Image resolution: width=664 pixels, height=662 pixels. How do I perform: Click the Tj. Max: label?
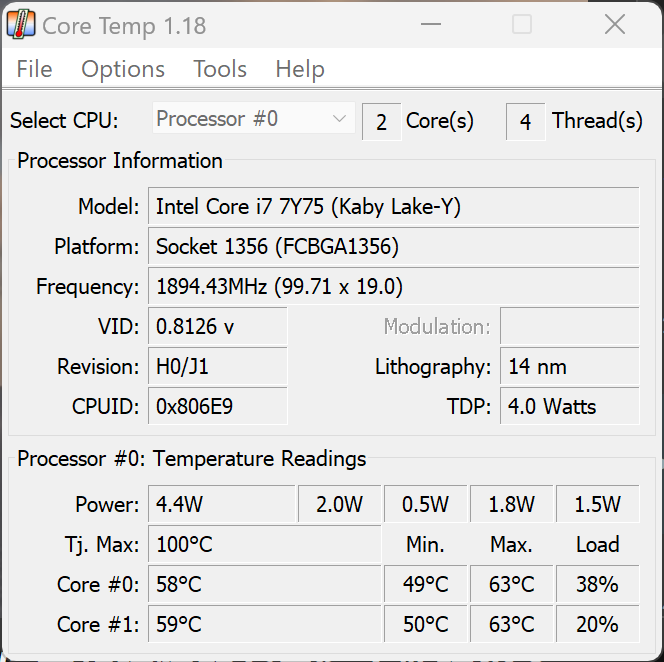point(102,544)
